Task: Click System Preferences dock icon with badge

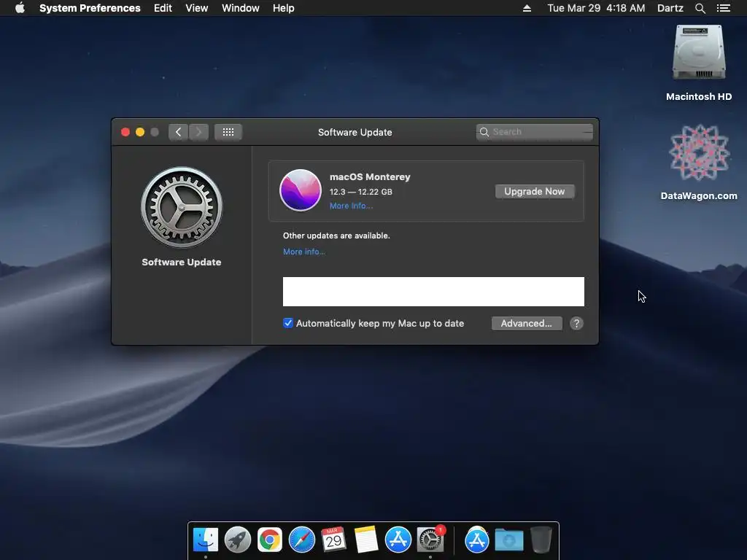Action: coord(430,540)
